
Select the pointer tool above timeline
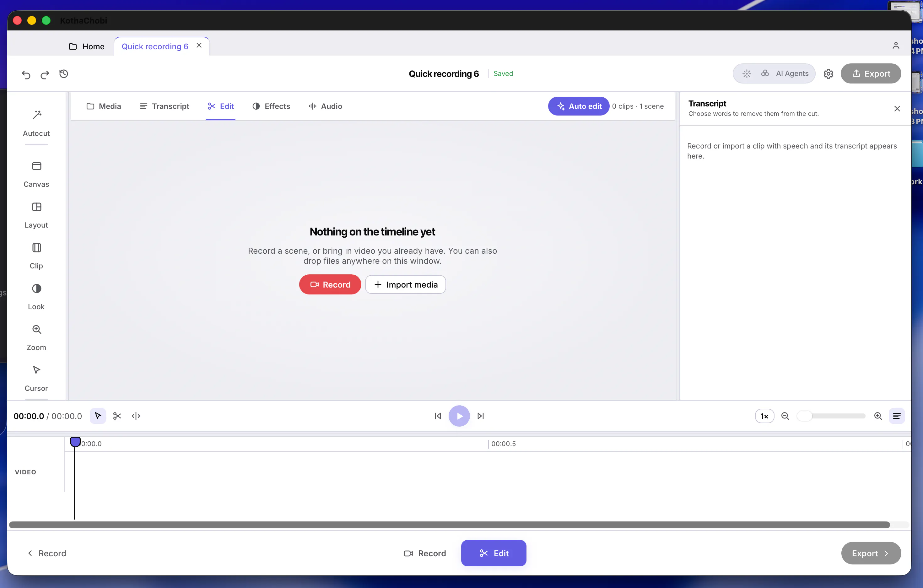pos(98,416)
